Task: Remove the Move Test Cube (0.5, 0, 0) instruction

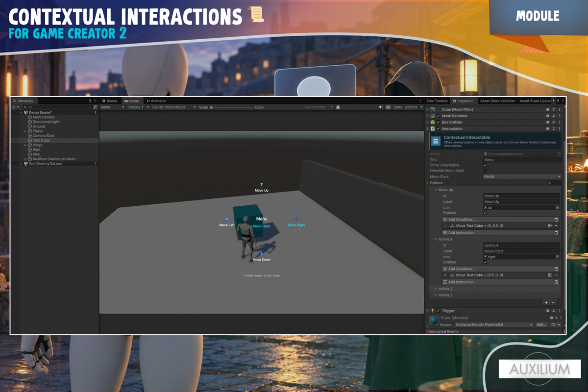Action: (556, 275)
